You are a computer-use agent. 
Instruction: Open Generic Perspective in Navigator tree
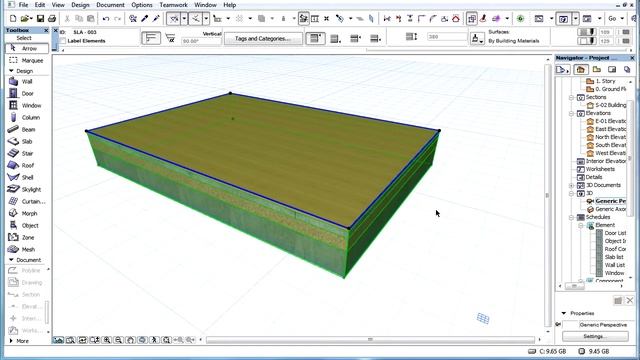click(x=610, y=201)
